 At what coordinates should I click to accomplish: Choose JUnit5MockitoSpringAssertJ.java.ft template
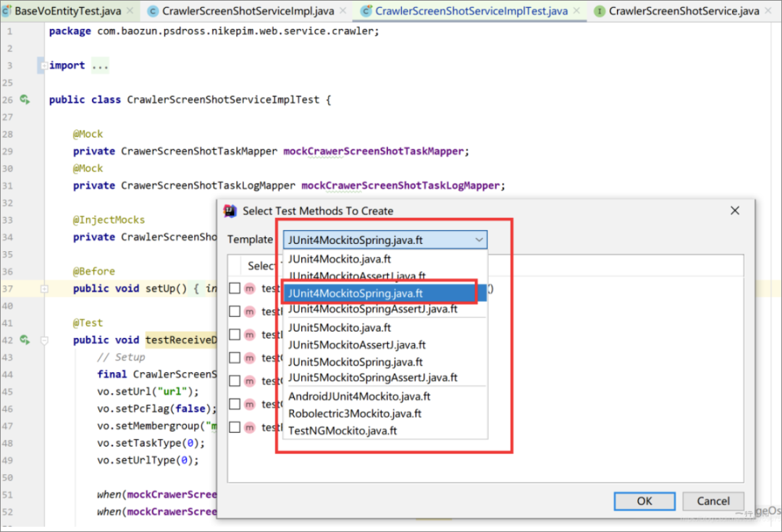click(x=385, y=377)
